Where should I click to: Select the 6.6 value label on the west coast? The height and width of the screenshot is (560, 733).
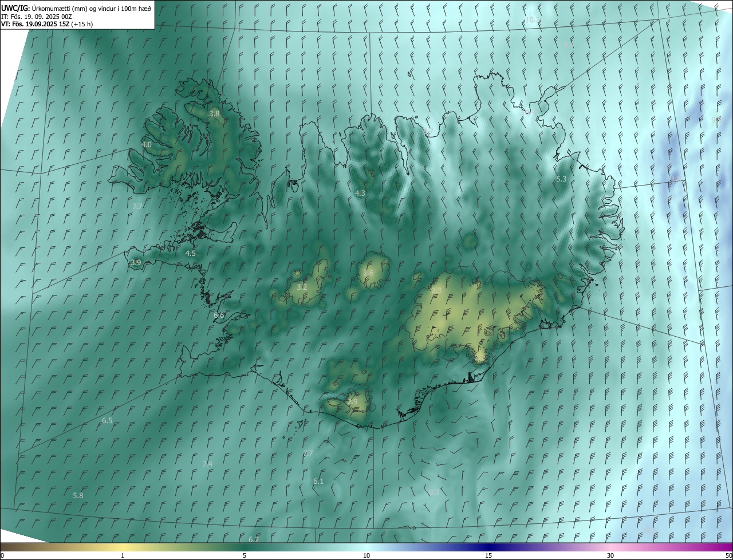219,316
